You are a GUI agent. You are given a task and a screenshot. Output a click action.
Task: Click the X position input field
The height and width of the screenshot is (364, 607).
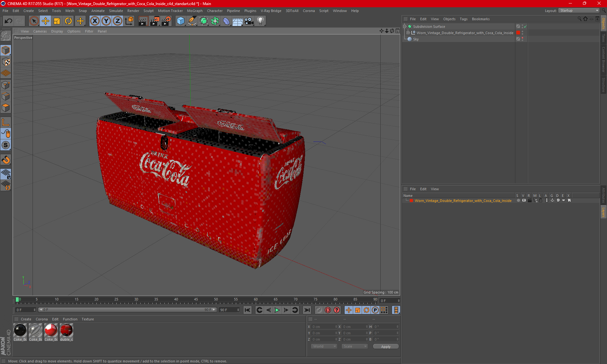tap(324, 327)
